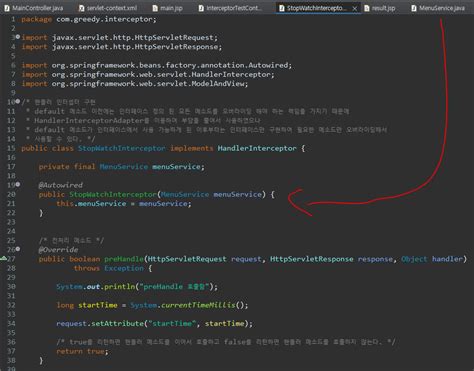Click the @Autowired annotation
The height and width of the screenshot is (371, 474).
61,185
